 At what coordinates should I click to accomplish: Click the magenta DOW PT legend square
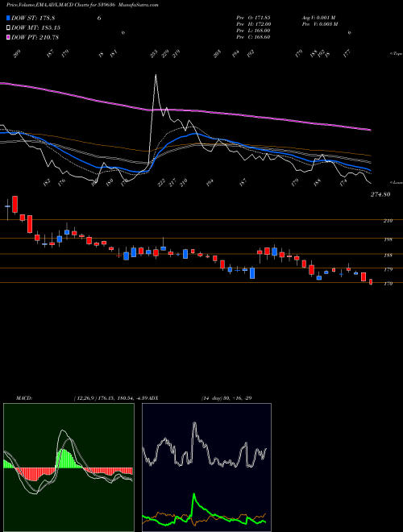(9, 37)
